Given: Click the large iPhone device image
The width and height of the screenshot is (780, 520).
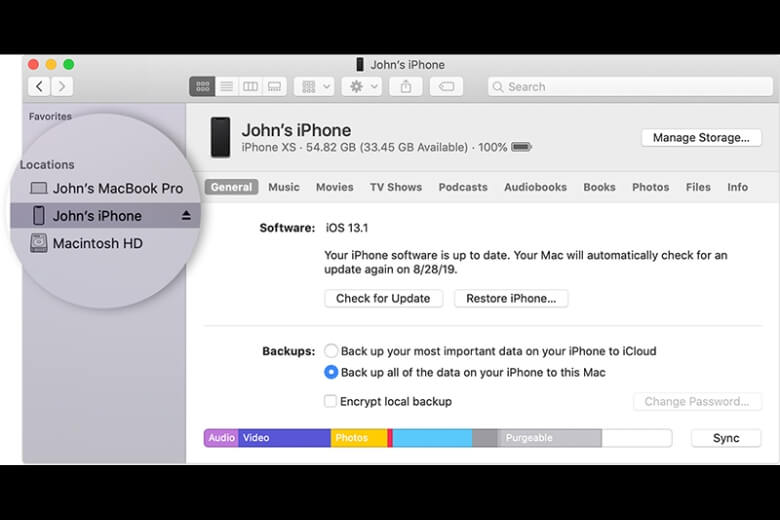Looking at the screenshot, I should point(220,137).
